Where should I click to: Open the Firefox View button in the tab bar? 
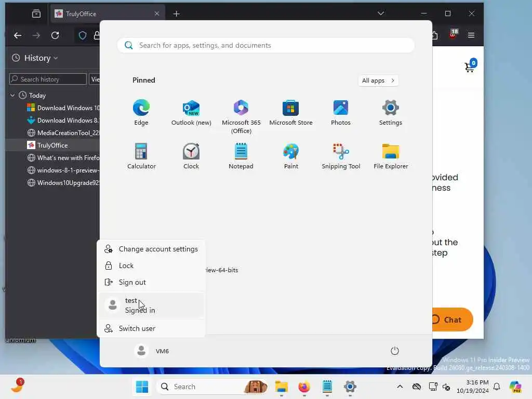click(36, 14)
